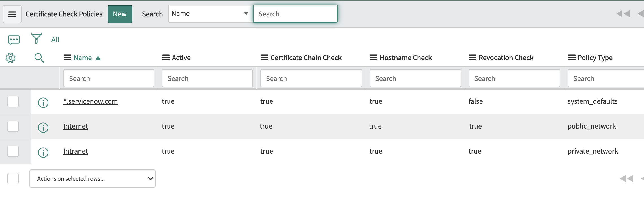Sort by Revocation Check header
Viewport: 644px width, 217px height.
[x=506, y=58]
